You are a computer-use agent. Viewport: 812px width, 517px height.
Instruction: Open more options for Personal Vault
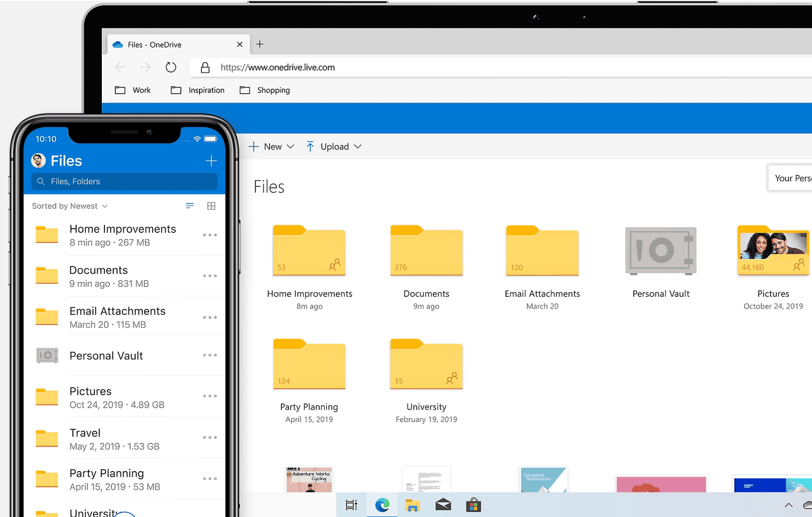(210, 355)
